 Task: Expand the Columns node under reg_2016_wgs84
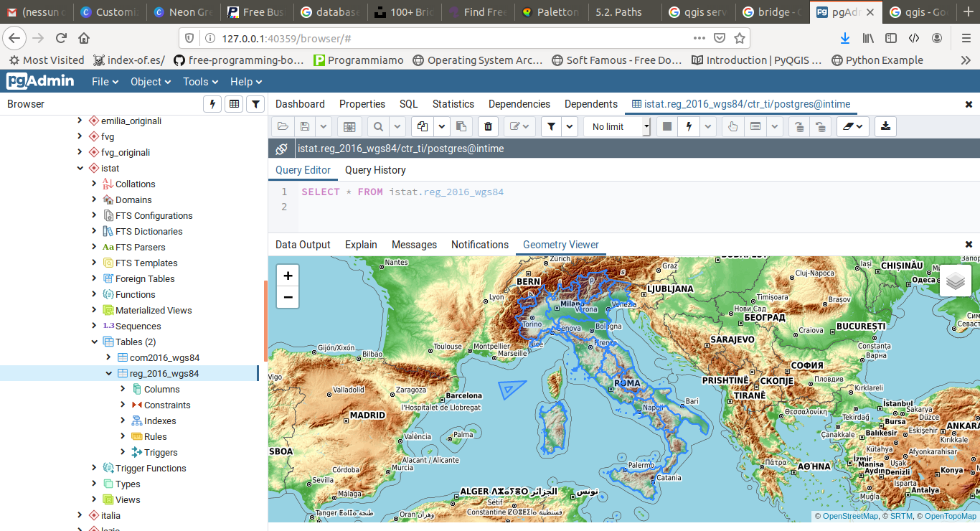pos(123,390)
